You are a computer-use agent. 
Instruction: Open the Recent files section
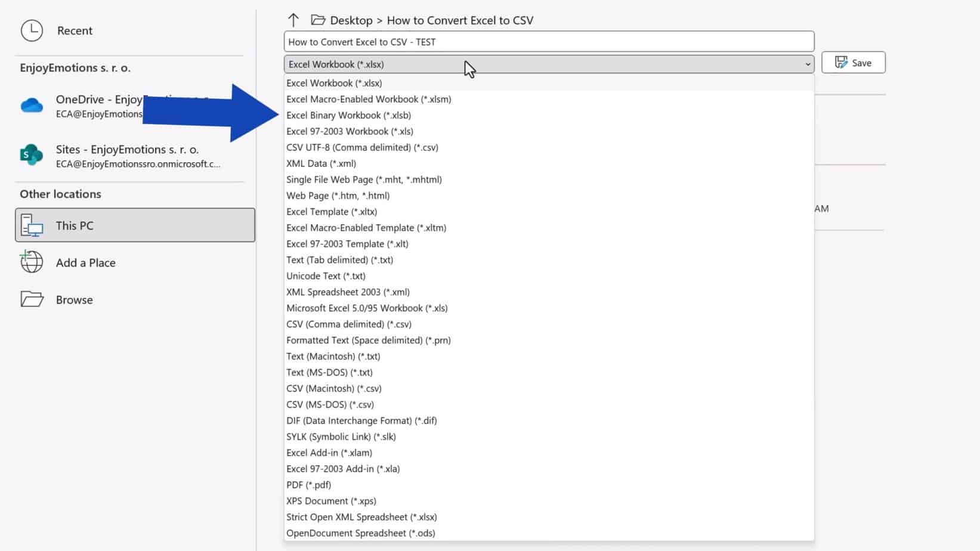pyautogui.click(x=74, y=30)
